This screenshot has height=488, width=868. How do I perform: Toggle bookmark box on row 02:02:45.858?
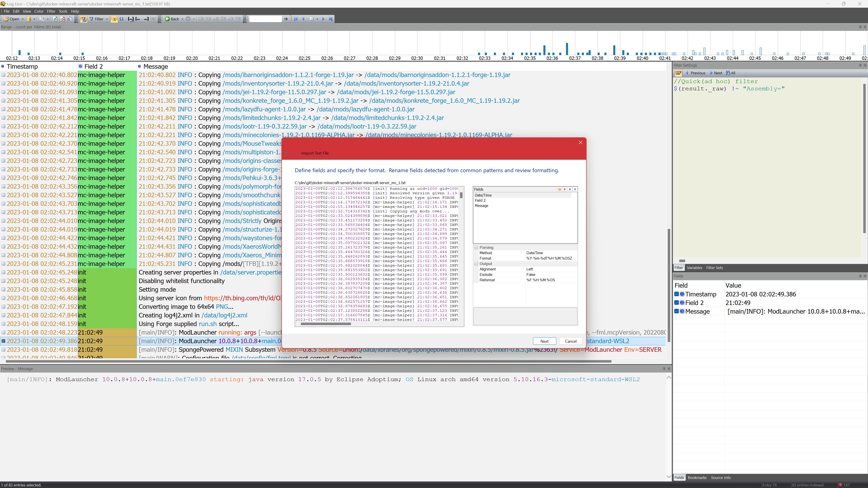pos(3,289)
